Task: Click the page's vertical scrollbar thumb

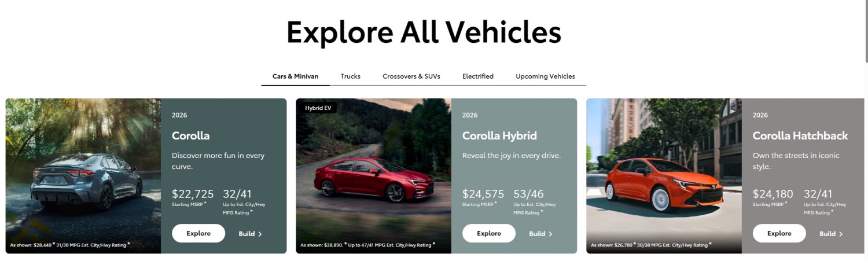Action: coord(866,29)
